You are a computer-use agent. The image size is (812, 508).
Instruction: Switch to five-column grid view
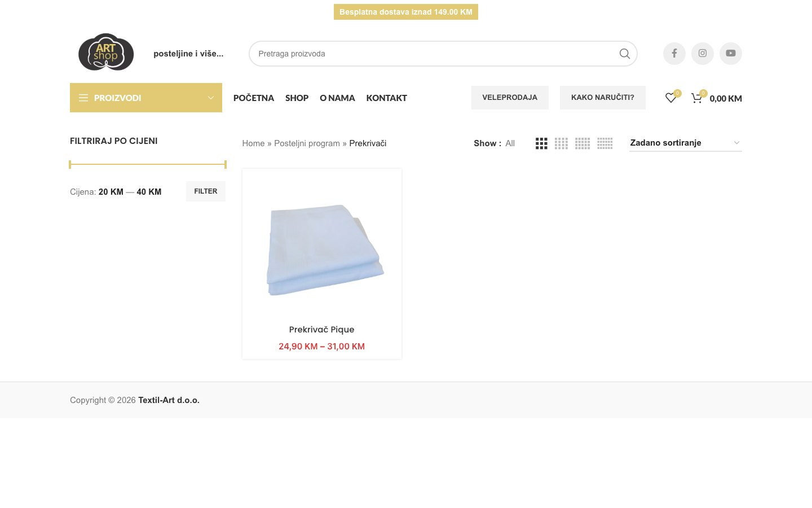point(582,143)
